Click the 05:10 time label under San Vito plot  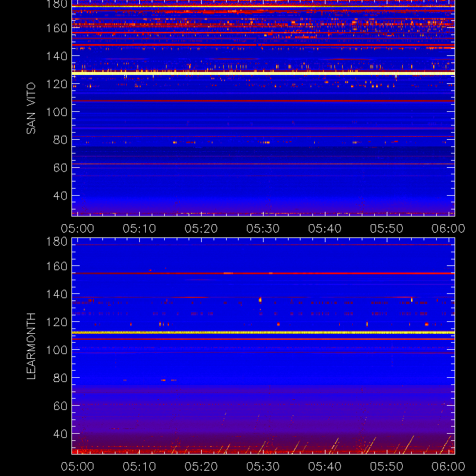(x=139, y=228)
